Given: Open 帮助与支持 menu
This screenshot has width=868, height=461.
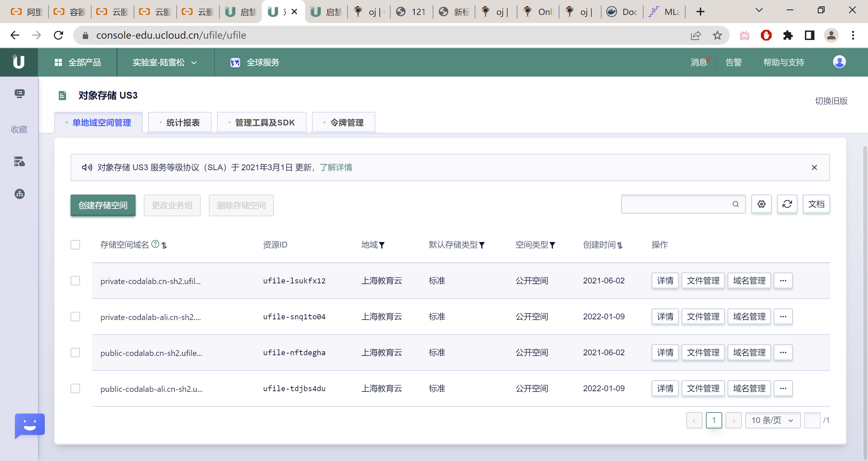Looking at the screenshot, I should click(x=784, y=62).
